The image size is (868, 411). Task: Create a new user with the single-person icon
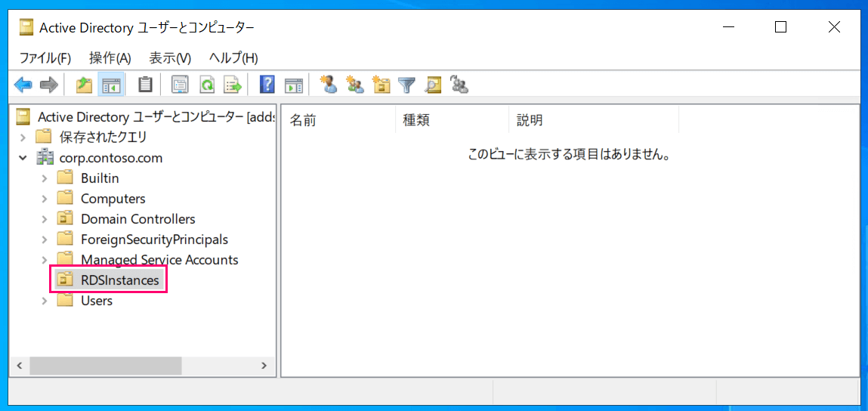(329, 84)
